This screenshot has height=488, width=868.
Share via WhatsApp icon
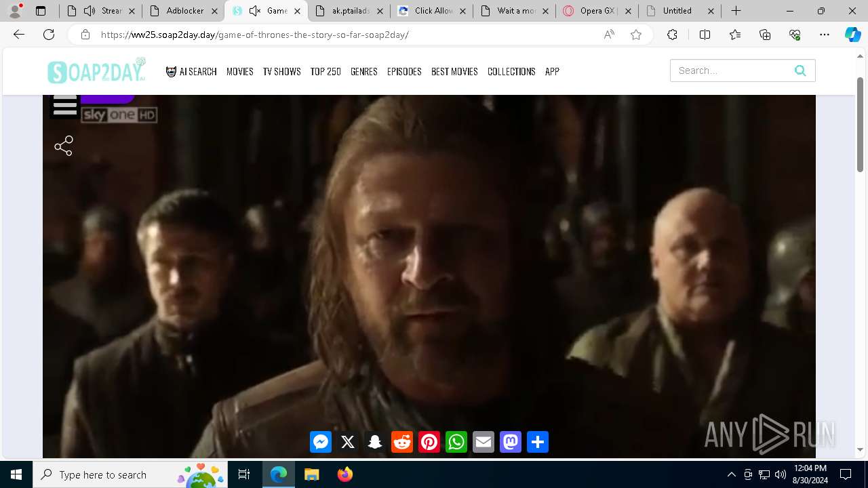click(456, 442)
